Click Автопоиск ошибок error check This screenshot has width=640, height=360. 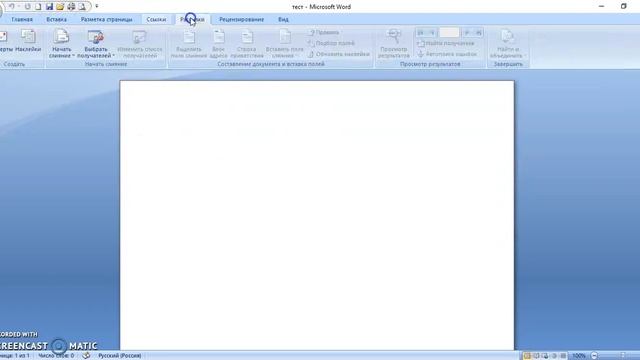point(447,54)
